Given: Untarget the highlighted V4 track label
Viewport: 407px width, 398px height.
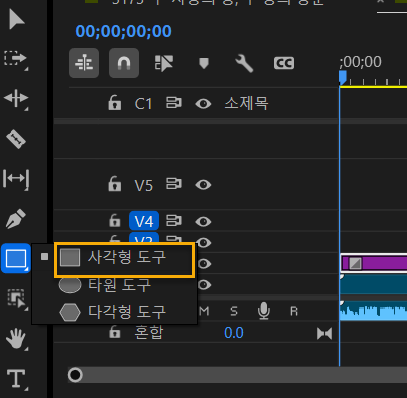Looking at the screenshot, I should click(144, 221).
